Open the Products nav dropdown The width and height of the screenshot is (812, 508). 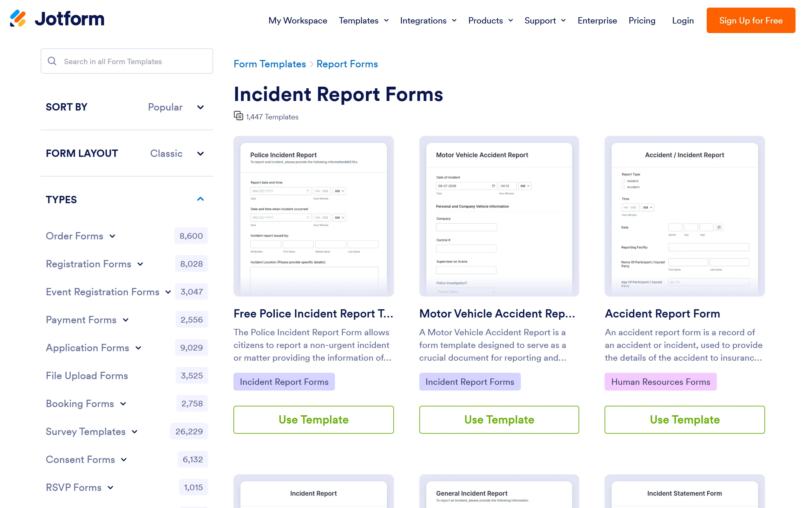491,21
